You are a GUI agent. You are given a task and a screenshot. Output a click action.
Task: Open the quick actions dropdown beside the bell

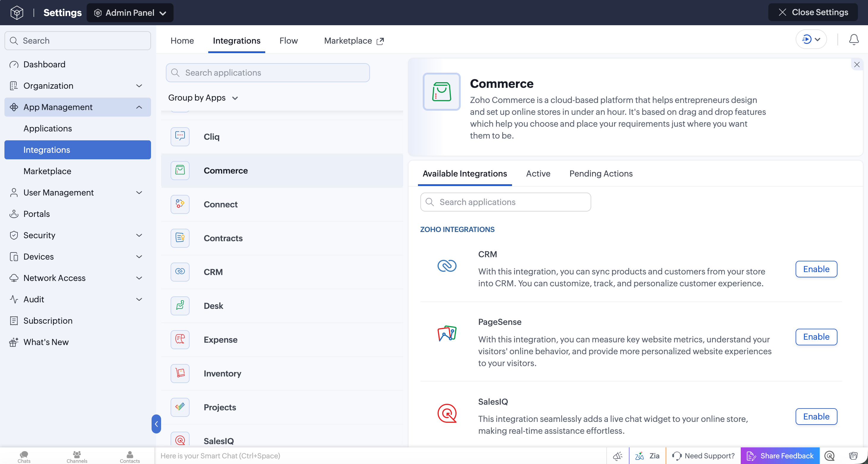point(811,39)
